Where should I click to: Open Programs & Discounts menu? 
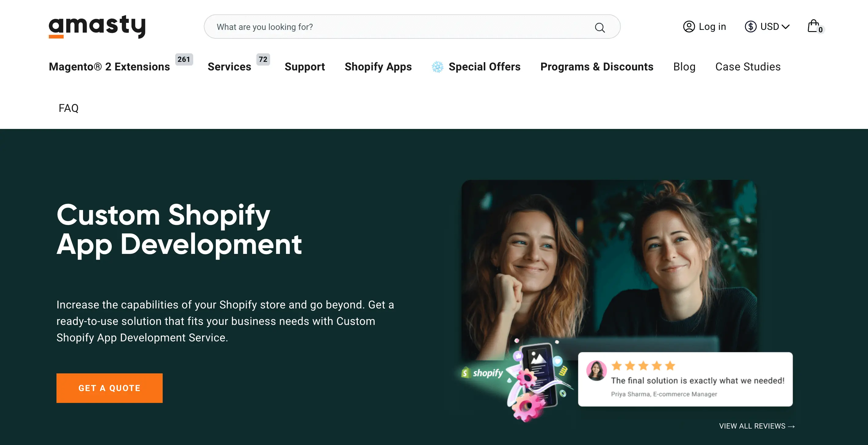pos(596,67)
